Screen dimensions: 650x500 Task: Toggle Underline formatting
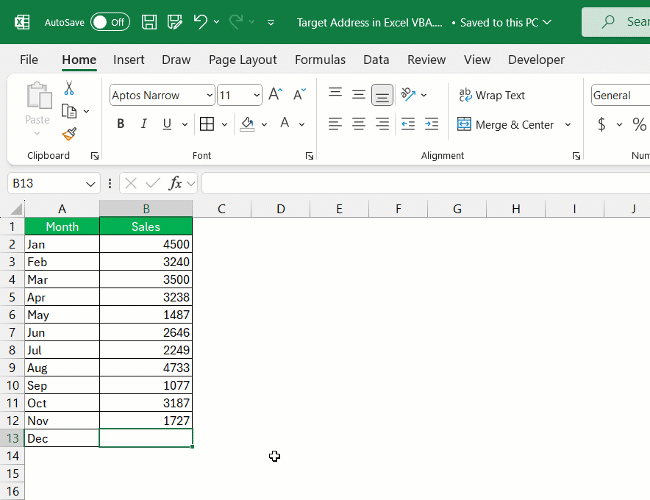pyautogui.click(x=167, y=124)
